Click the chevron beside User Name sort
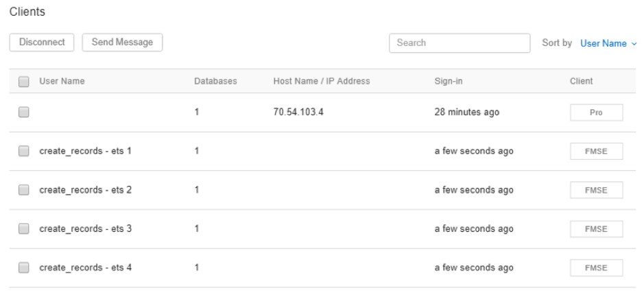This screenshot has width=644, height=293. click(x=634, y=43)
